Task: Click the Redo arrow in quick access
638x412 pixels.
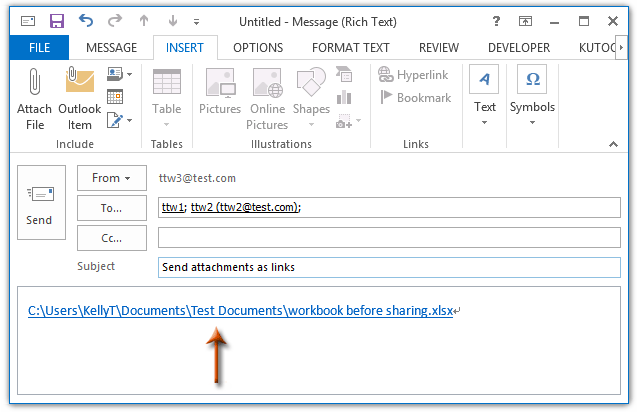Action: [115, 20]
